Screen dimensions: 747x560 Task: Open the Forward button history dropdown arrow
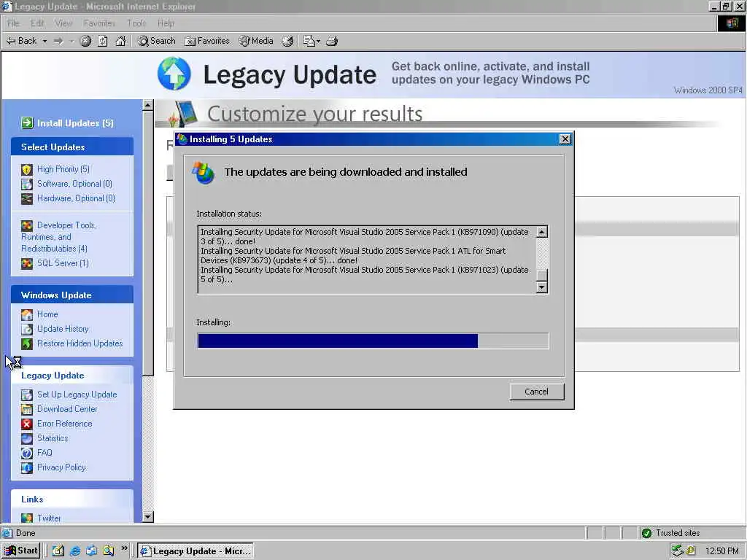coord(71,42)
